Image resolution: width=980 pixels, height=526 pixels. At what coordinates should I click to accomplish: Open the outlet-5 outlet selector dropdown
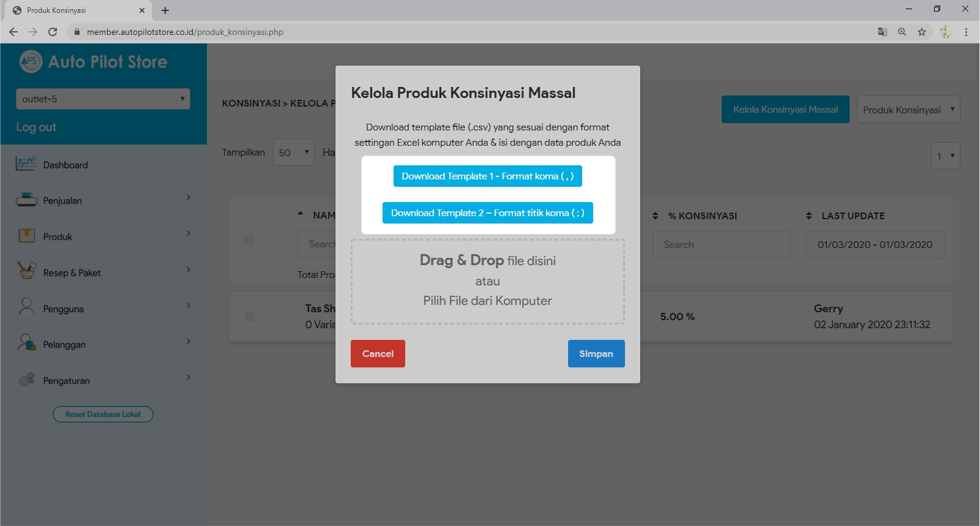(x=103, y=99)
